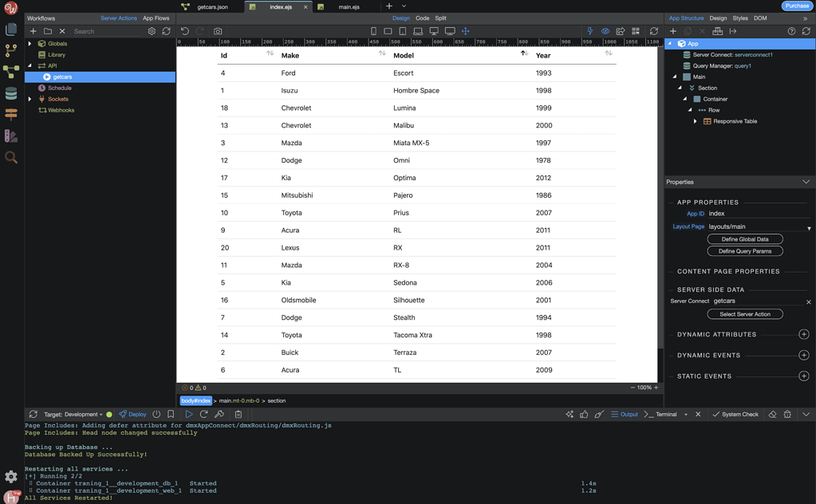This screenshot has width=816, height=504.
Task: Open the Server Actions settings gear
Action: pyautogui.click(x=152, y=30)
